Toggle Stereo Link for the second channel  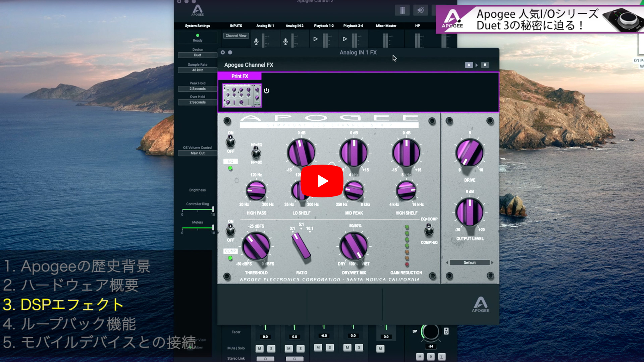pos(294,359)
